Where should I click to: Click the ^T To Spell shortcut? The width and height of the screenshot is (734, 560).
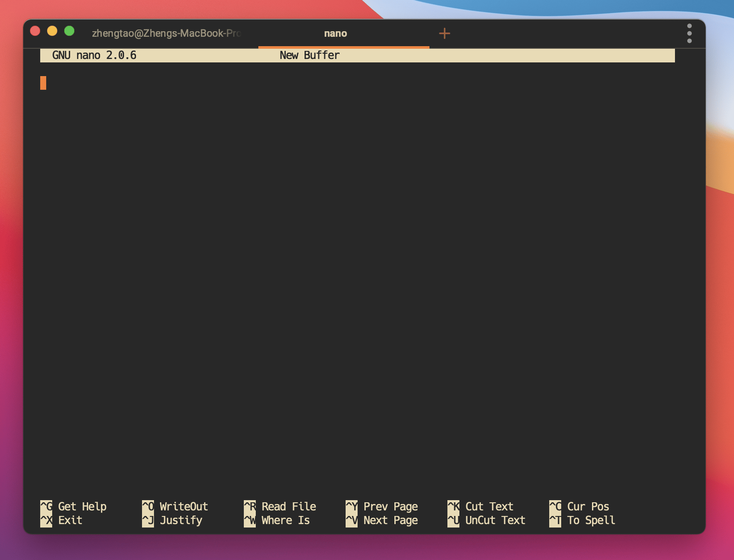(x=582, y=520)
